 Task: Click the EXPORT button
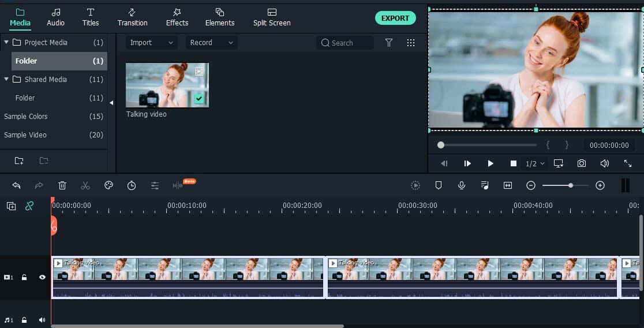395,18
